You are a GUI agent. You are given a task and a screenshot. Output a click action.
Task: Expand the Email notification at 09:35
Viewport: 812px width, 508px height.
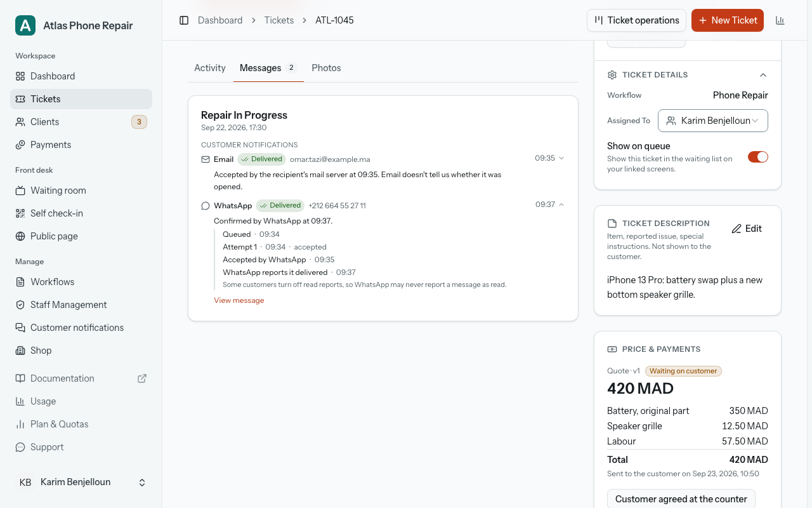[549, 158]
